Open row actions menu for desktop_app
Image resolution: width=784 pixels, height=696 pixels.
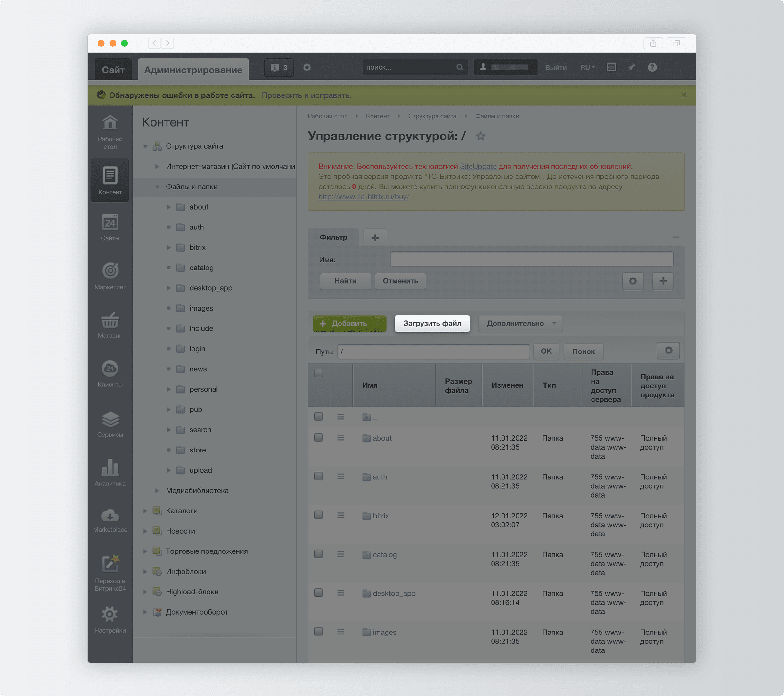[341, 593]
